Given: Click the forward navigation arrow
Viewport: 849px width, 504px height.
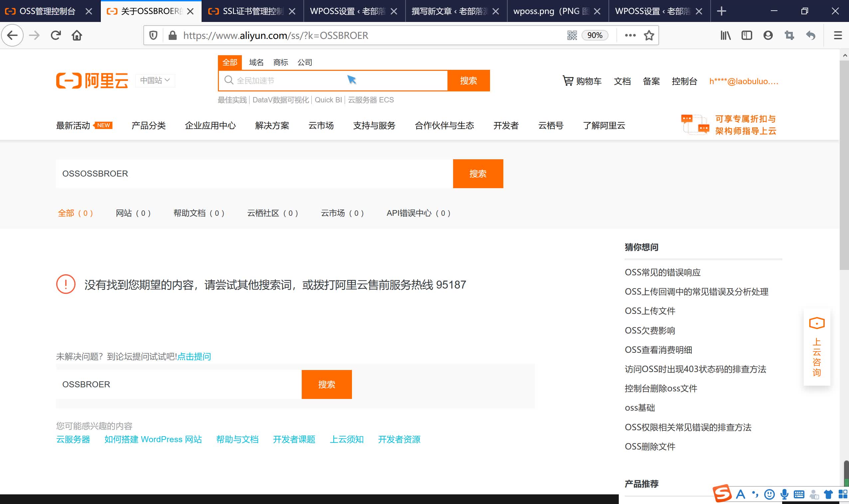Looking at the screenshot, I should 34,35.
